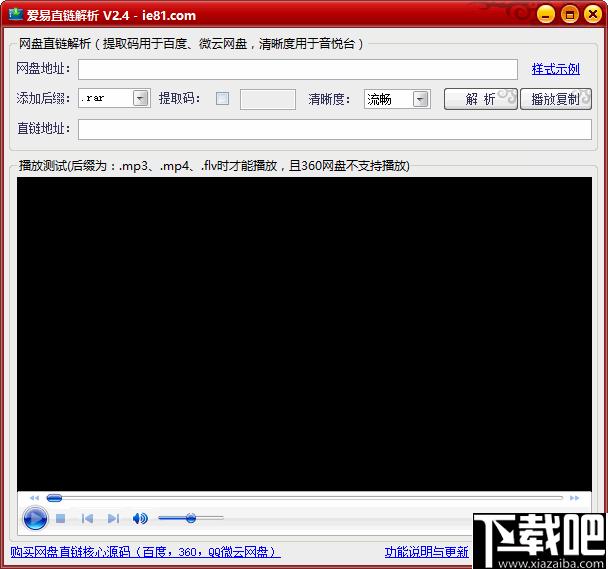Start playback with the blue play button
608x569 pixels.
click(x=35, y=518)
